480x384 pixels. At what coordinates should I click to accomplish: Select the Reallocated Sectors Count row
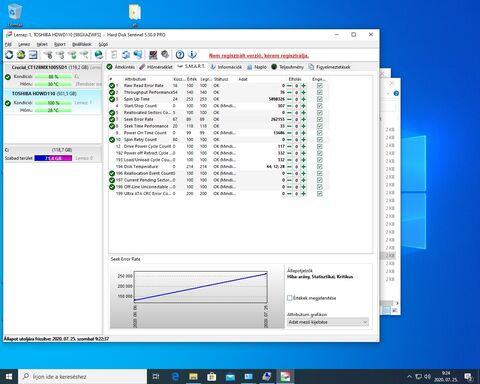pos(218,112)
